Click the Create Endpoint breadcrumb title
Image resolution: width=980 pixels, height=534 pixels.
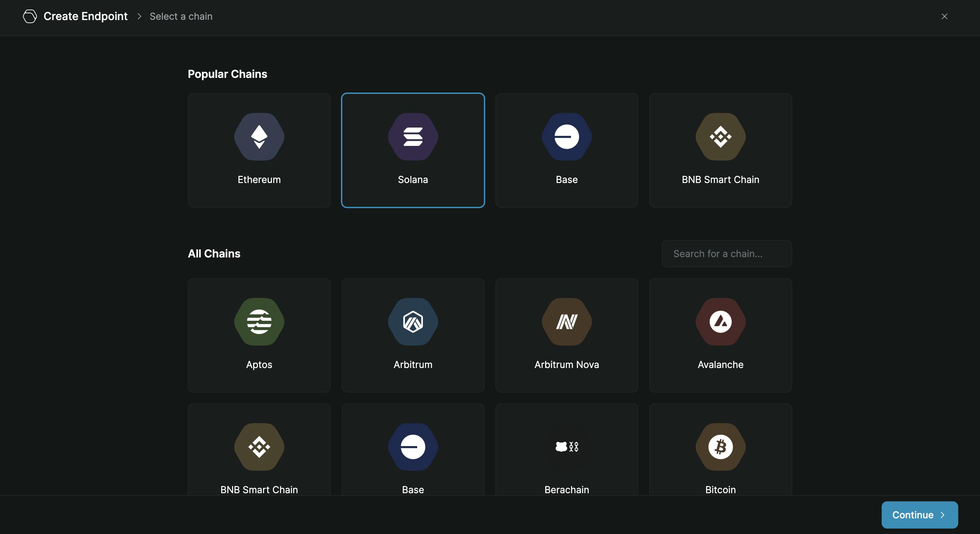click(86, 16)
